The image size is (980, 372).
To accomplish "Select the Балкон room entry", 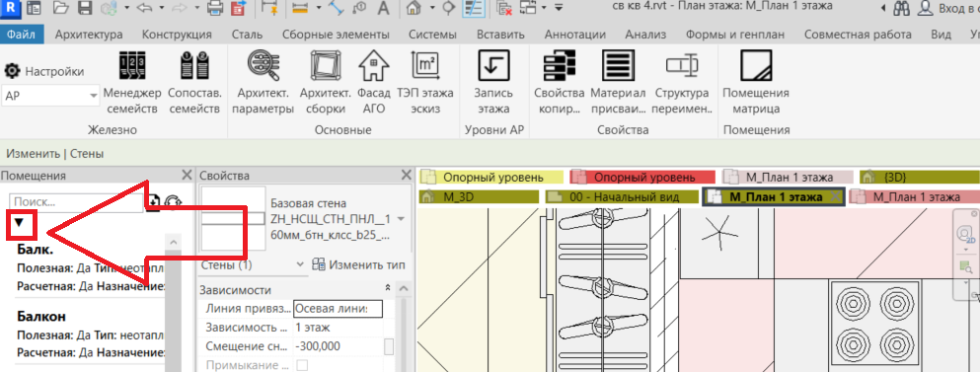I will (91, 334).
